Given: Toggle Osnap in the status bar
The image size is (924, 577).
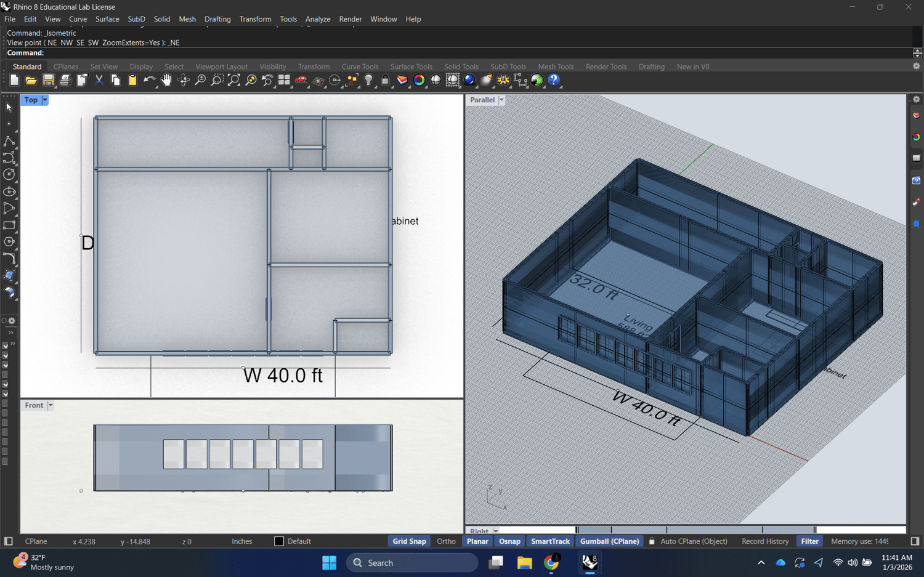Looking at the screenshot, I should (509, 541).
